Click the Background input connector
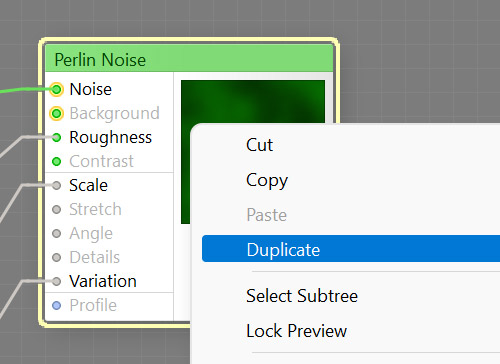Screen dimensions: 500x364 point(56,113)
